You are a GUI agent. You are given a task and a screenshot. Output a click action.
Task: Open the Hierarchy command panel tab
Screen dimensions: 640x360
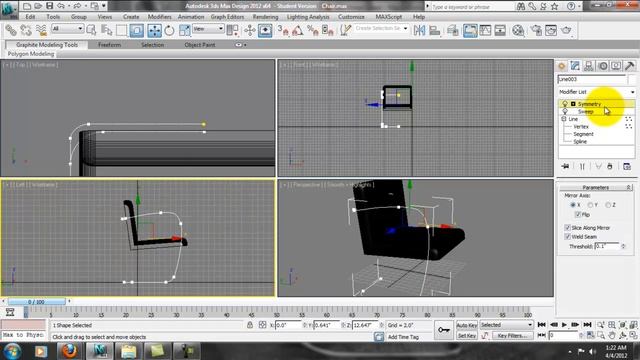[x=589, y=66]
